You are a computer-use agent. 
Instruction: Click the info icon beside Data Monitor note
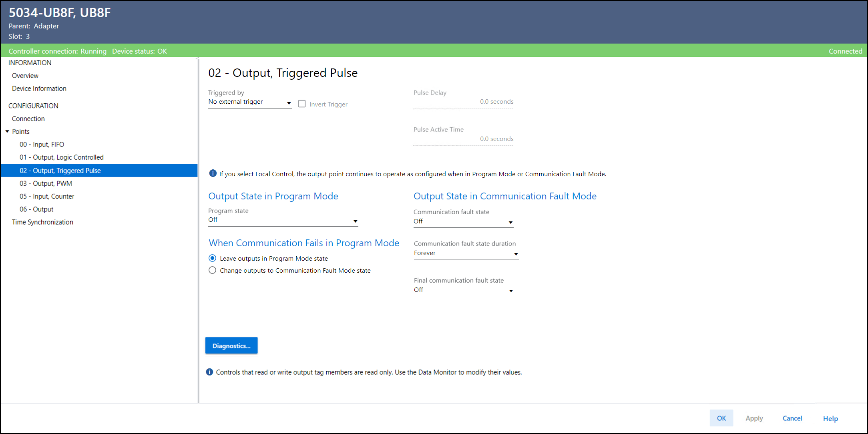click(x=209, y=372)
